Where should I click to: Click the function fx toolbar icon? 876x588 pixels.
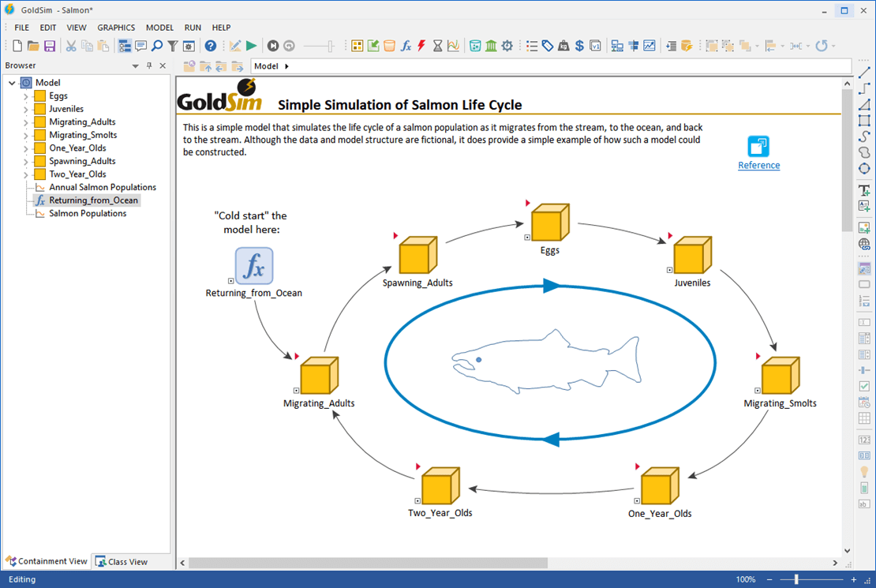[406, 46]
